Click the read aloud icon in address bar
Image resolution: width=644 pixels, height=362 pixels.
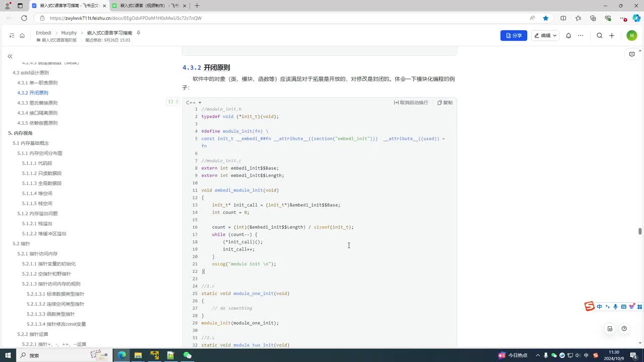532,18
